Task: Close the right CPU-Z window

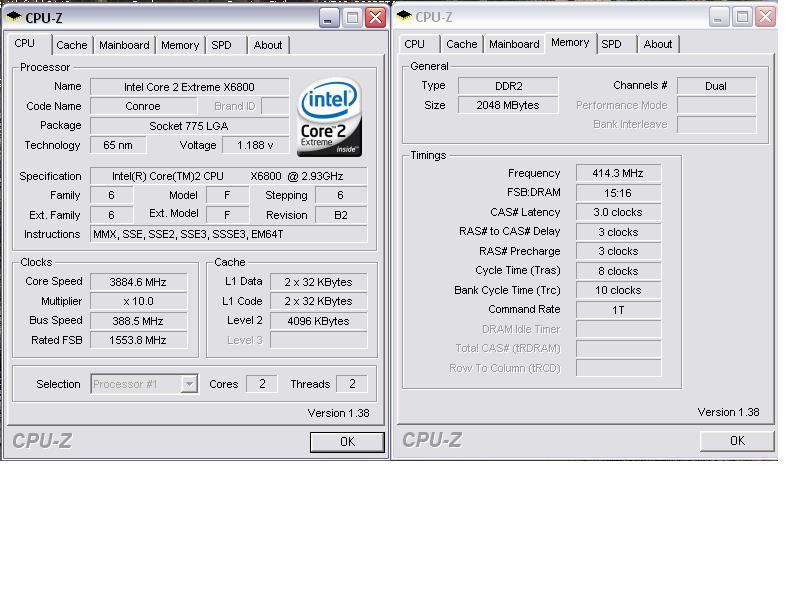Action: coord(766,17)
